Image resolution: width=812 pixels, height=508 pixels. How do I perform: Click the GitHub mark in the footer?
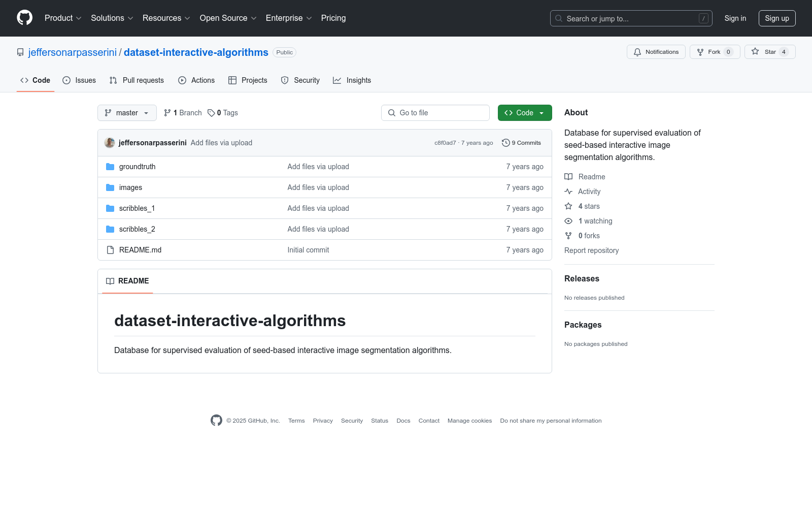[216, 421]
